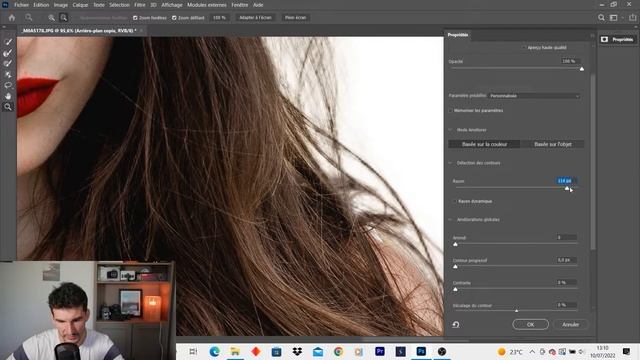
Task: Reset the workspace with the reset arrow icon
Action: pyautogui.click(x=456, y=324)
